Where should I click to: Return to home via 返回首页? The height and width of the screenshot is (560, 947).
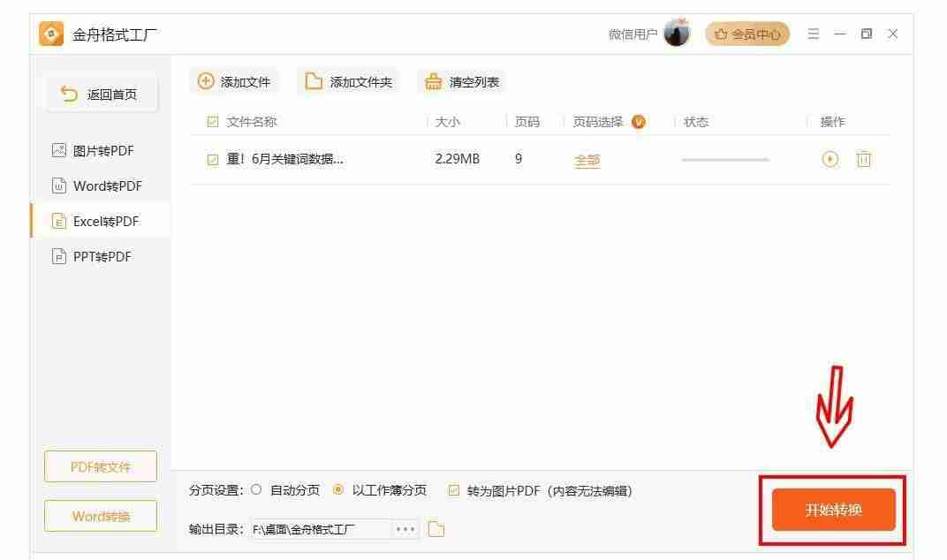tap(102, 95)
